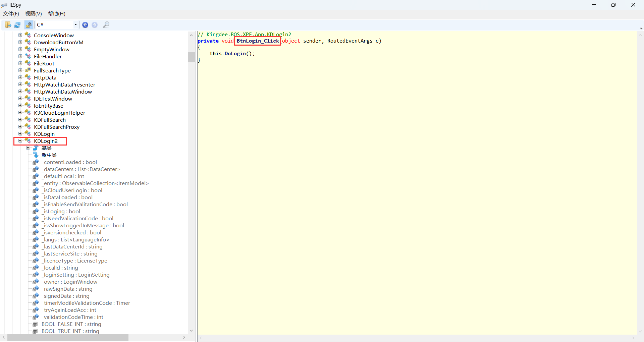
Task: Expand the 基类 node
Action: pos(28,148)
